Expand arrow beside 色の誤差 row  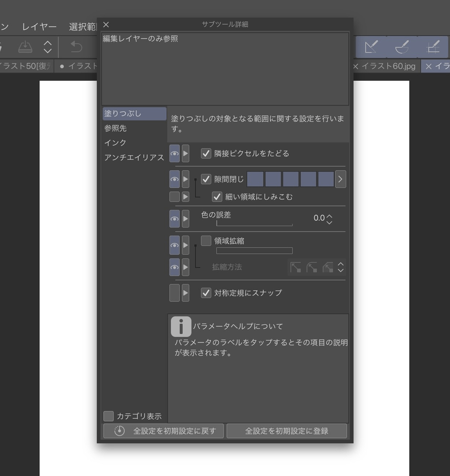pos(186,219)
